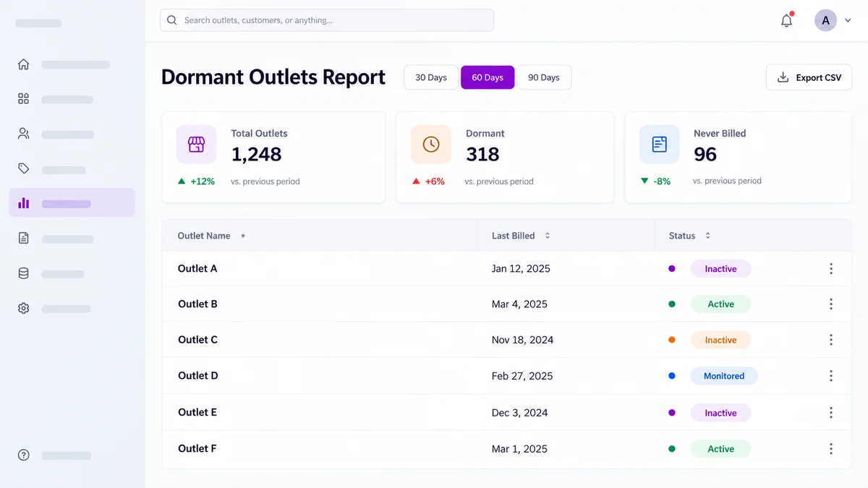The height and width of the screenshot is (488, 868).
Task: Click the Inactive badge for Outlet C
Action: (x=720, y=340)
